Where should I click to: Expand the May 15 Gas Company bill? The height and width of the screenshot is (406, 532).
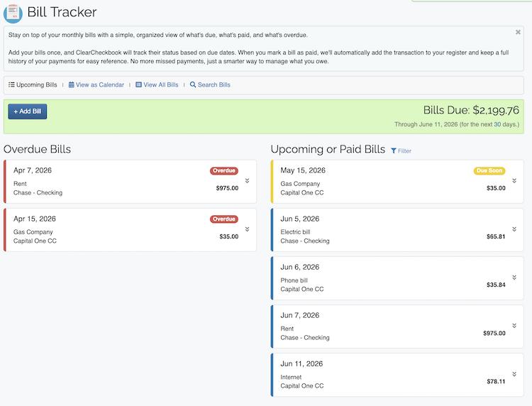tap(514, 180)
